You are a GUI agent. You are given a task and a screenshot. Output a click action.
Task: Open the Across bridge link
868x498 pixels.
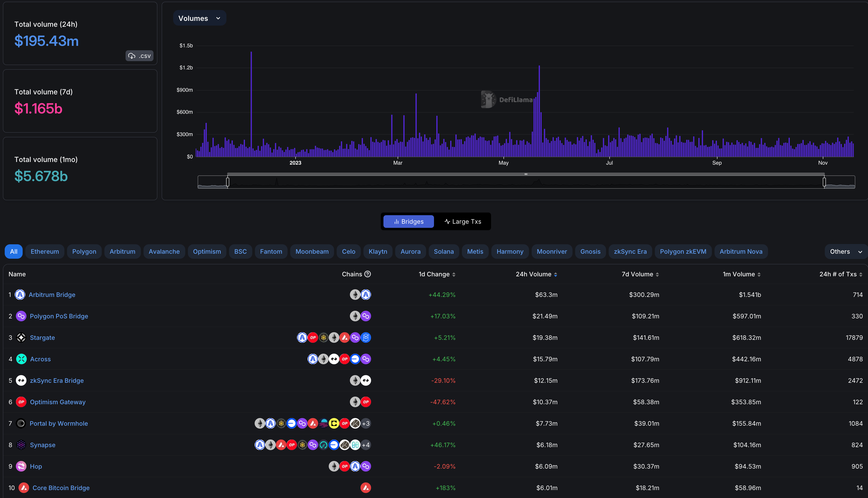40,359
